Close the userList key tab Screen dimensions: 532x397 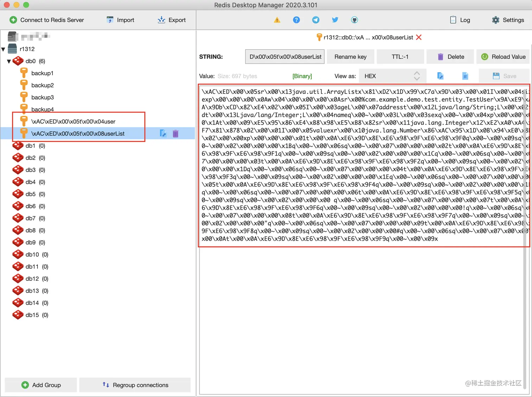[x=419, y=37]
